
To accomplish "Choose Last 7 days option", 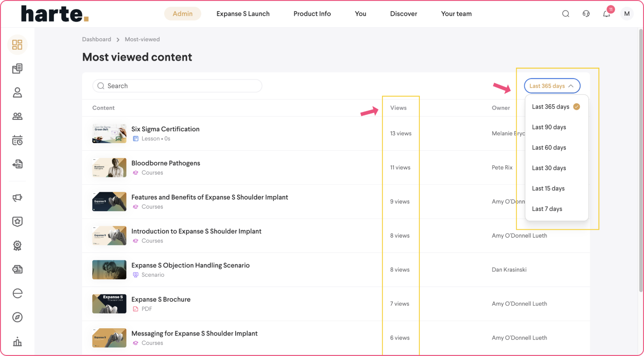I will [x=547, y=209].
